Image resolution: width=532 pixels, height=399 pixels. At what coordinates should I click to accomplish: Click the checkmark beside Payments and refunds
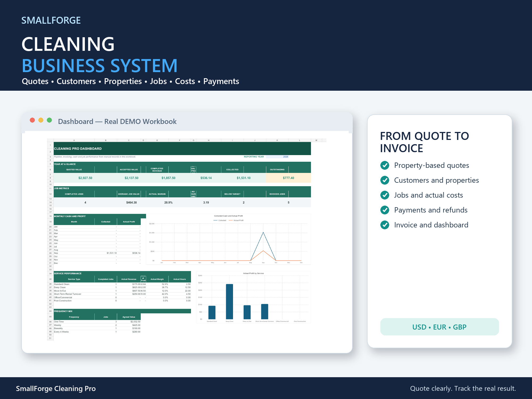(x=385, y=210)
